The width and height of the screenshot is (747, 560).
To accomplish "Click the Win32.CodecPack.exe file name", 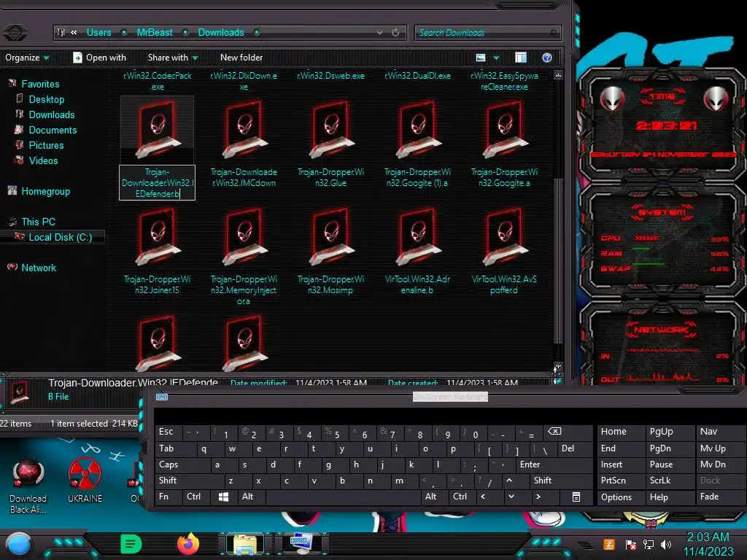I will tap(158, 81).
